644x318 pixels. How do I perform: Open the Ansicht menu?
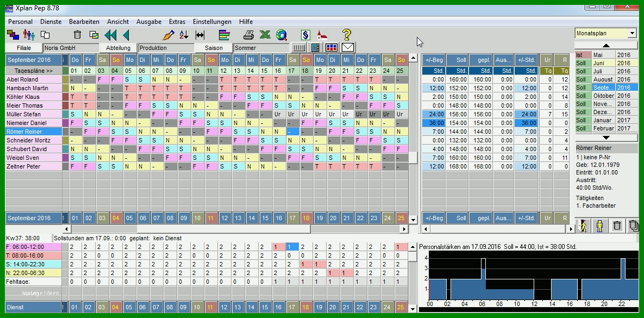pyautogui.click(x=118, y=22)
